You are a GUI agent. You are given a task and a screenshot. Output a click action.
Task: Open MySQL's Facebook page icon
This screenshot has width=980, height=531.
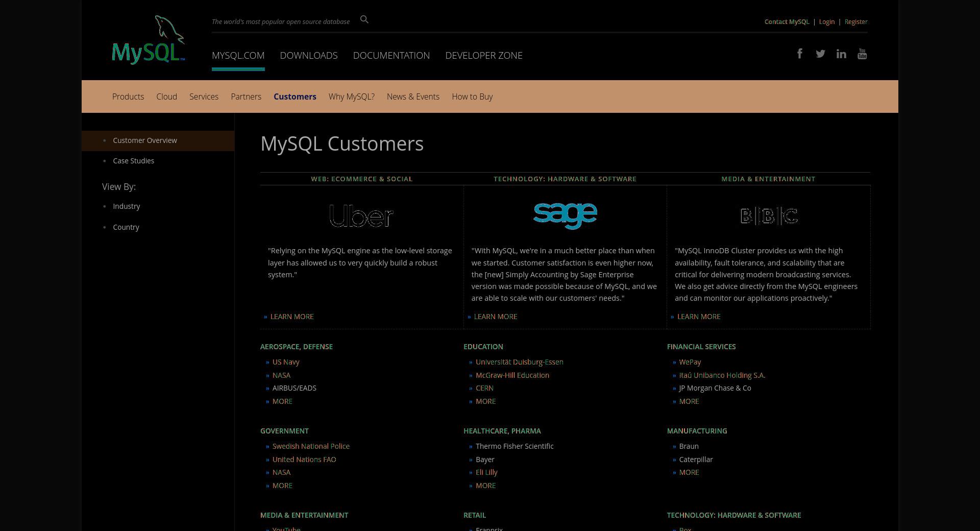[800, 54]
